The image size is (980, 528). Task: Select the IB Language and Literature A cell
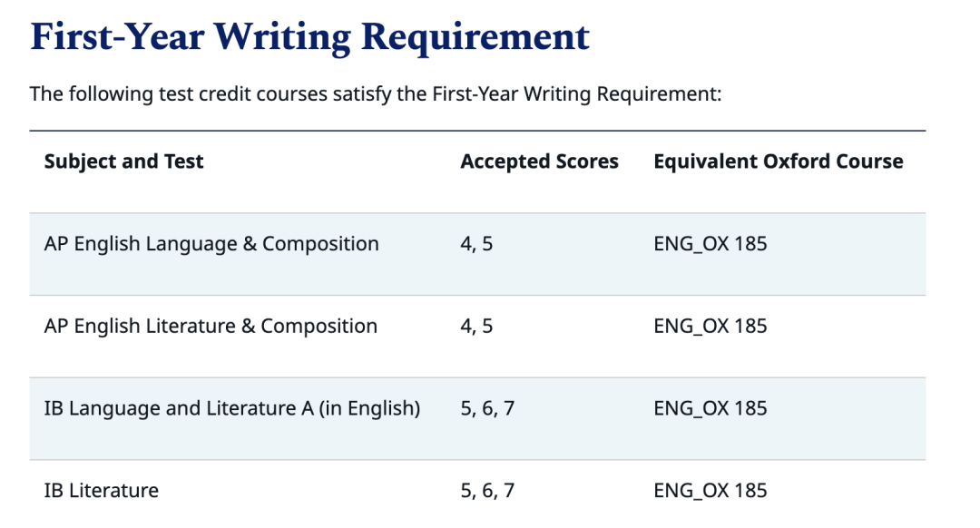click(232, 408)
